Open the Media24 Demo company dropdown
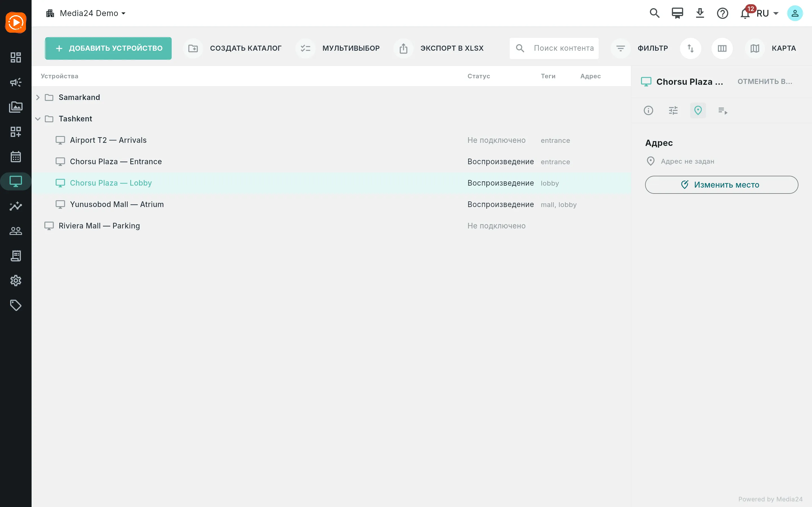 (86, 14)
